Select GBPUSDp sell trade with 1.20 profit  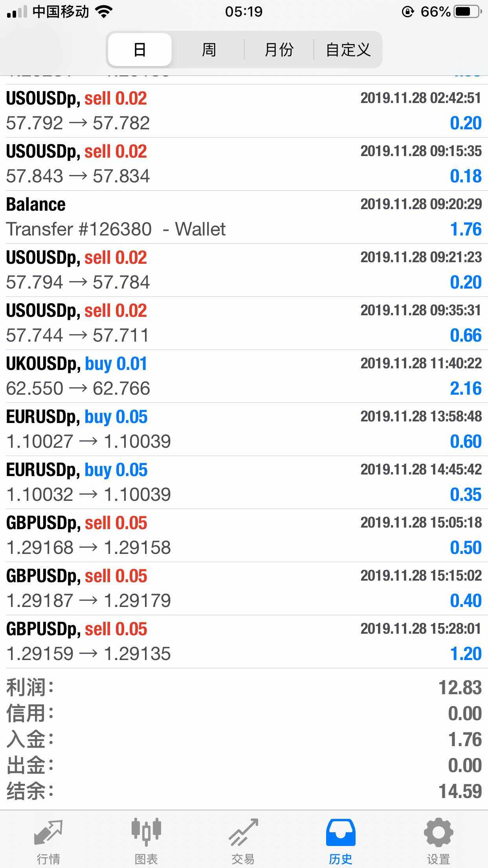[244, 642]
